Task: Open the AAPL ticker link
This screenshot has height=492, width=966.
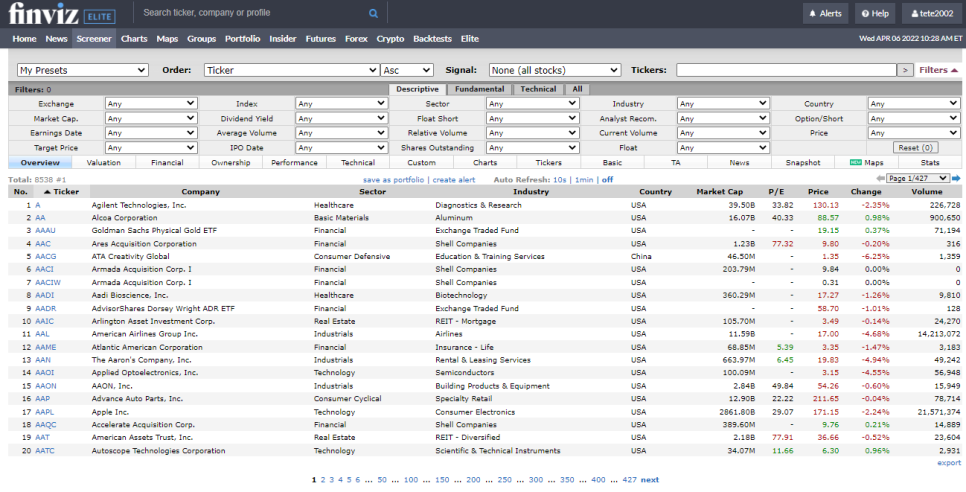Action: coord(45,412)
